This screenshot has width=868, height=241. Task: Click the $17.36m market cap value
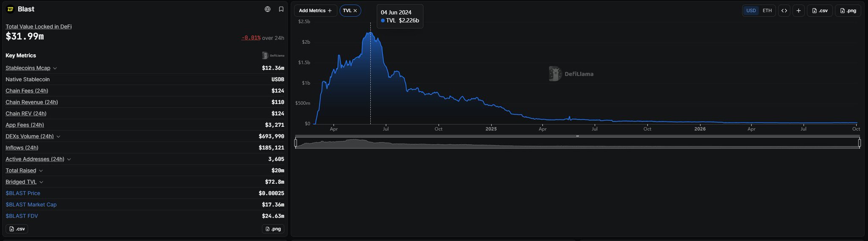click(273, 205)
